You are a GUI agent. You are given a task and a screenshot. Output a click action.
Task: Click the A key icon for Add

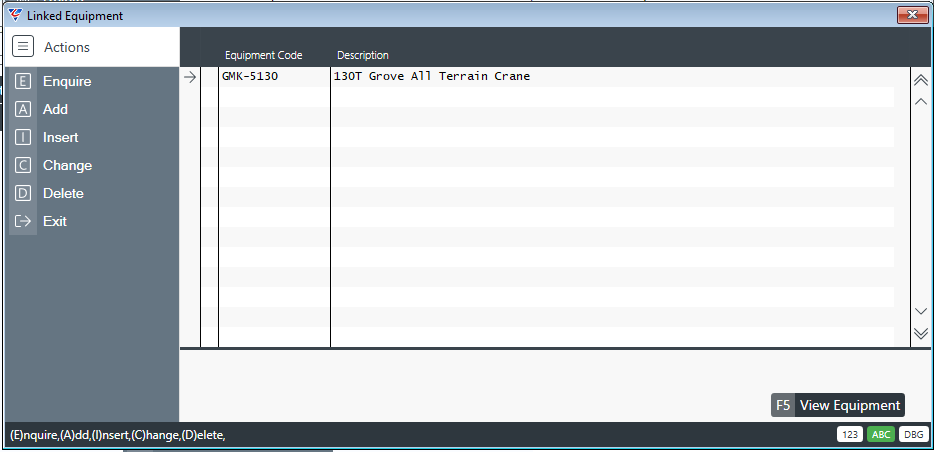tap(23, 110)
